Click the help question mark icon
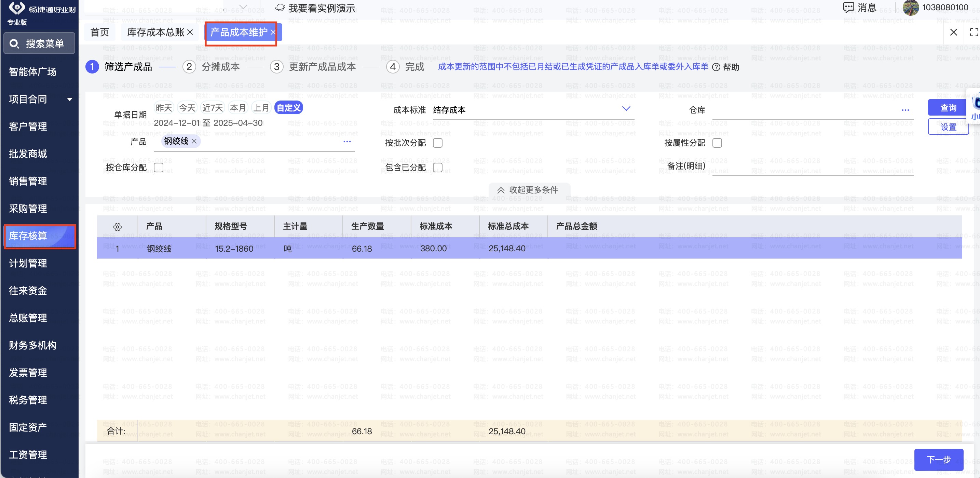This screenshot has height=478, width=980. coord(716,67)
